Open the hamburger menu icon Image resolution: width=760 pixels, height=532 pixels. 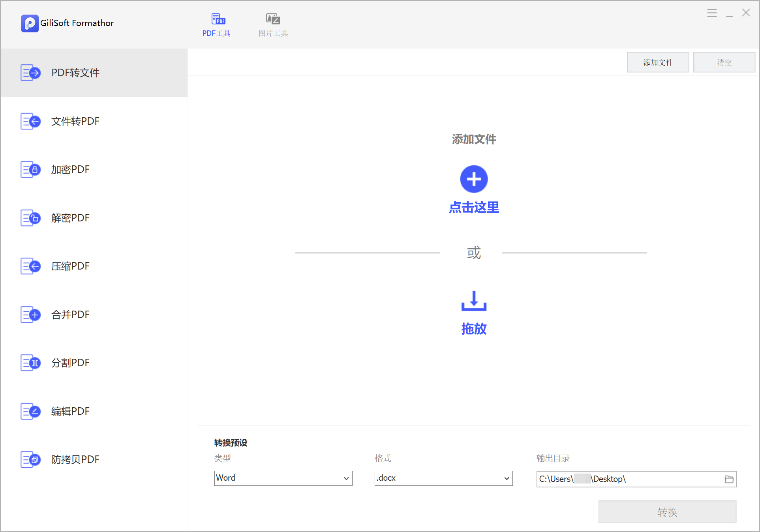712,13
